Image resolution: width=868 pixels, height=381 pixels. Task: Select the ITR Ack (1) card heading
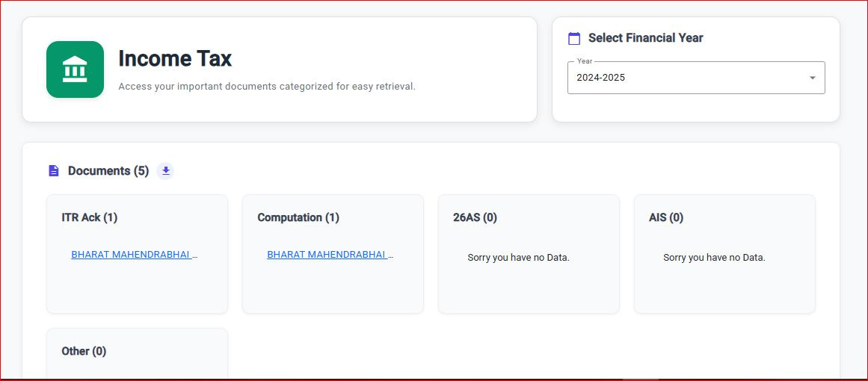point(90,217)
